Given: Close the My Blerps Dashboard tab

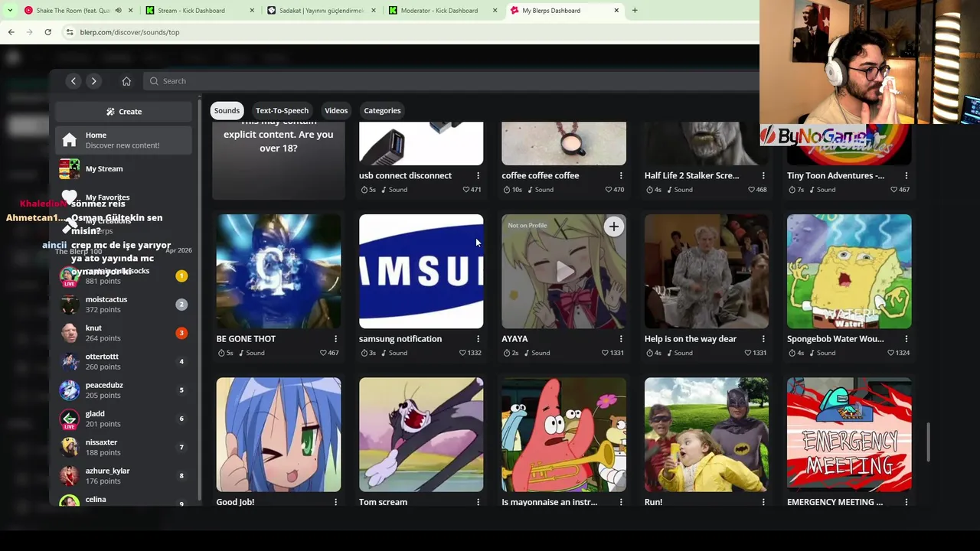Looking at the screenshot, I should point(616,11).
